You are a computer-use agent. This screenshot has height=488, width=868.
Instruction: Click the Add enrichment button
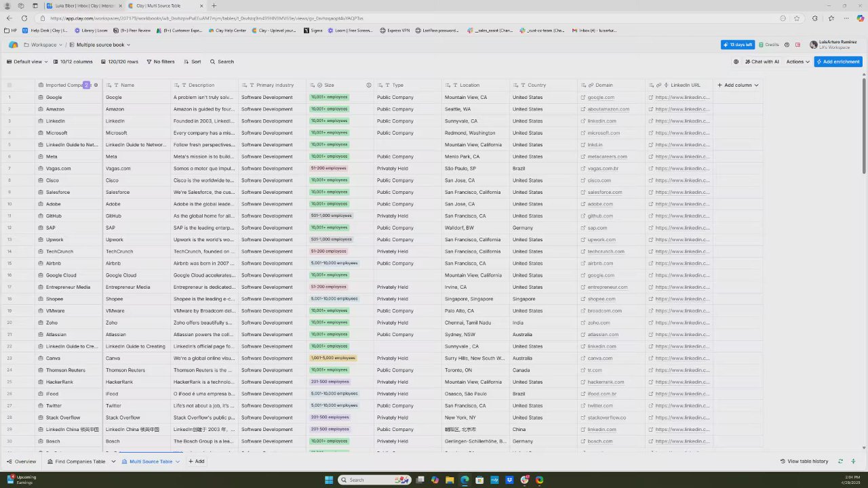tap(838, 62)
